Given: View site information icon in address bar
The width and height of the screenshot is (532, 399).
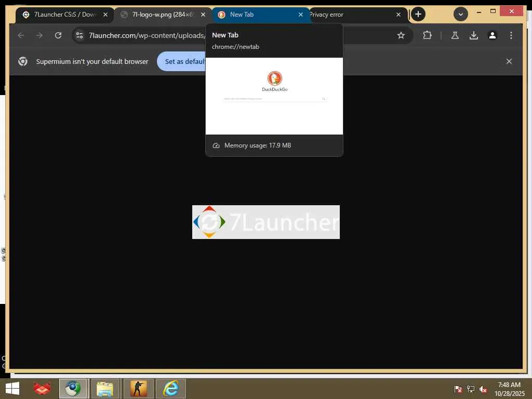Looking at the screenshot, I should point(79,35).
